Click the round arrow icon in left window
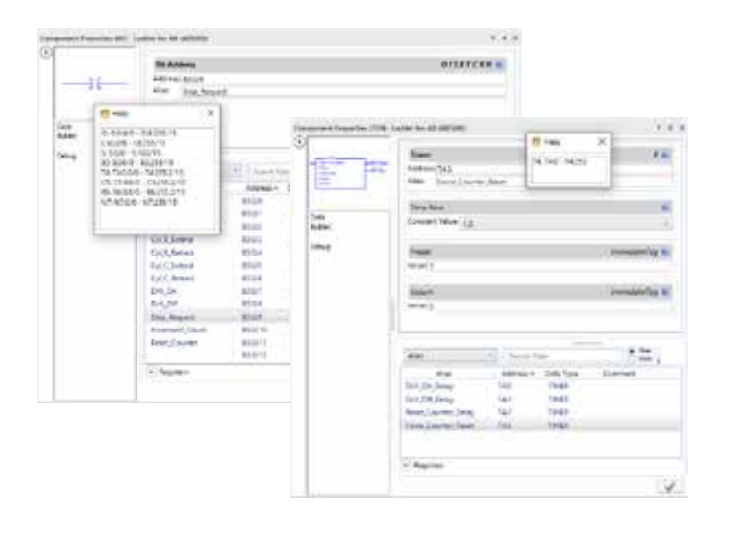Screen dimensions: 747x560 [45, 51]
